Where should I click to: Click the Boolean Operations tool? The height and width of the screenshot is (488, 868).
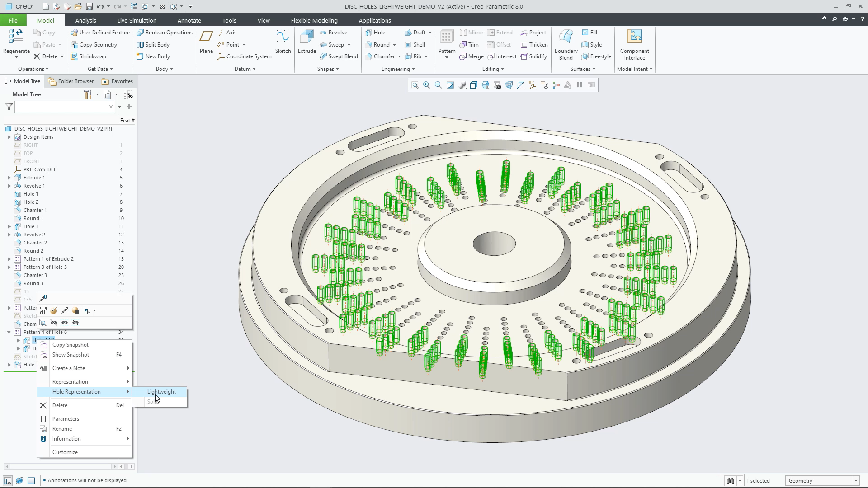pos(165,33)
